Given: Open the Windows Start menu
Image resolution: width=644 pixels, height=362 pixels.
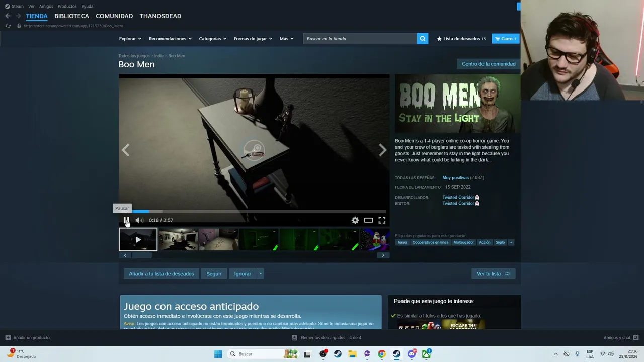Looking at the screenshot, I should [218, 354].
